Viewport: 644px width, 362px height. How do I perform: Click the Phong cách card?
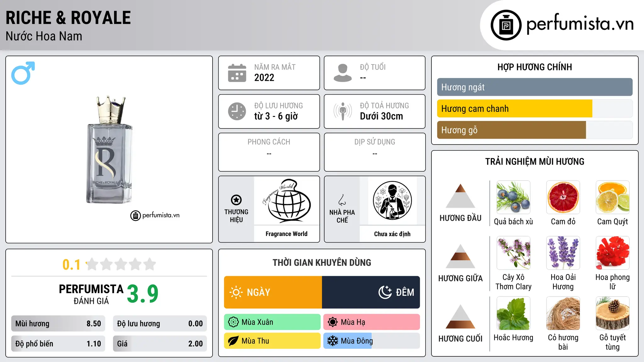pyautogui.click(x=269, y=152)
